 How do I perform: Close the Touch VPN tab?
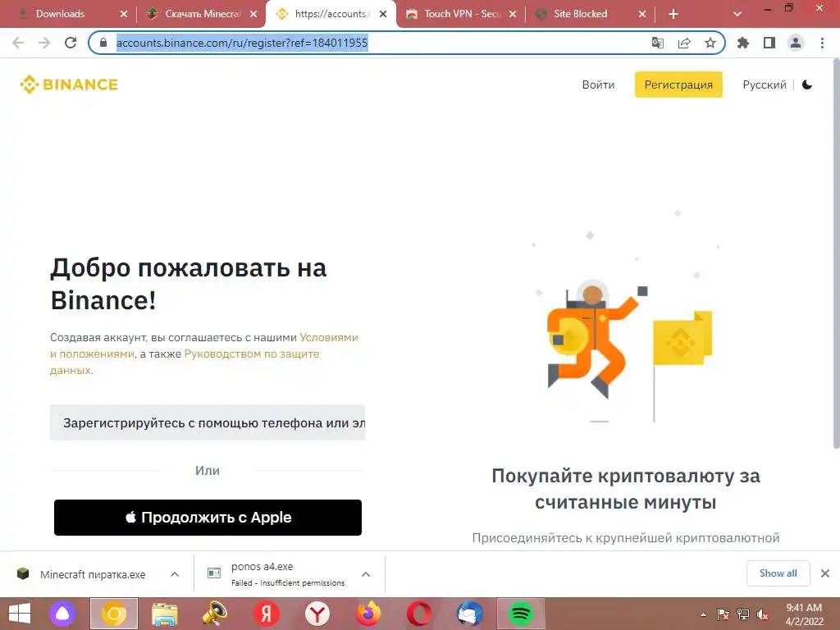[x=513, y=15]
